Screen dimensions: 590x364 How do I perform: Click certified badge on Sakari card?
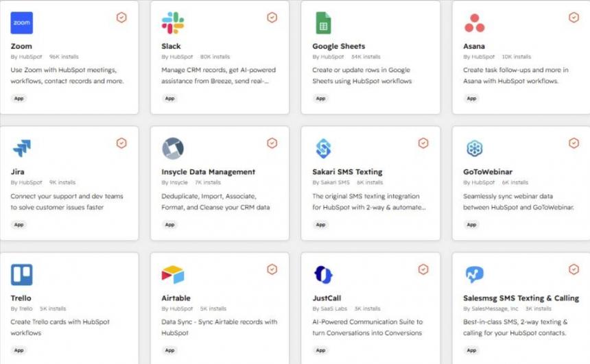423,143
